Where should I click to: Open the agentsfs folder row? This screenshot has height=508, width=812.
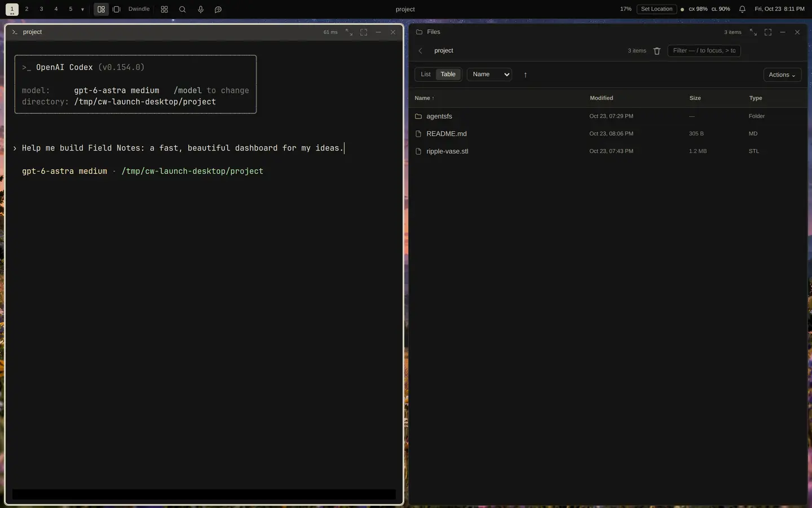point(608,116)
